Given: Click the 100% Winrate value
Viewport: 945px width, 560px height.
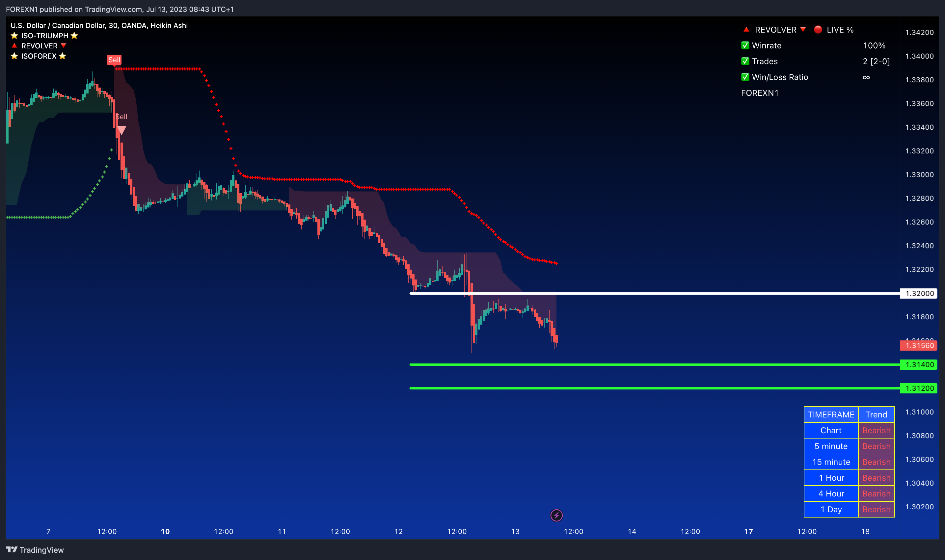Looking at the screenshot, I should click(874, 45).
